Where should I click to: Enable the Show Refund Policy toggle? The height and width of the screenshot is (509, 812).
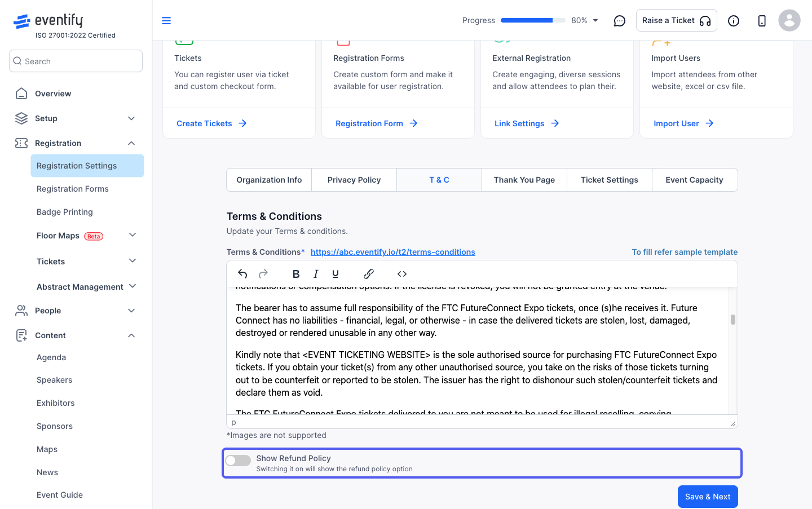coord(238,461)
